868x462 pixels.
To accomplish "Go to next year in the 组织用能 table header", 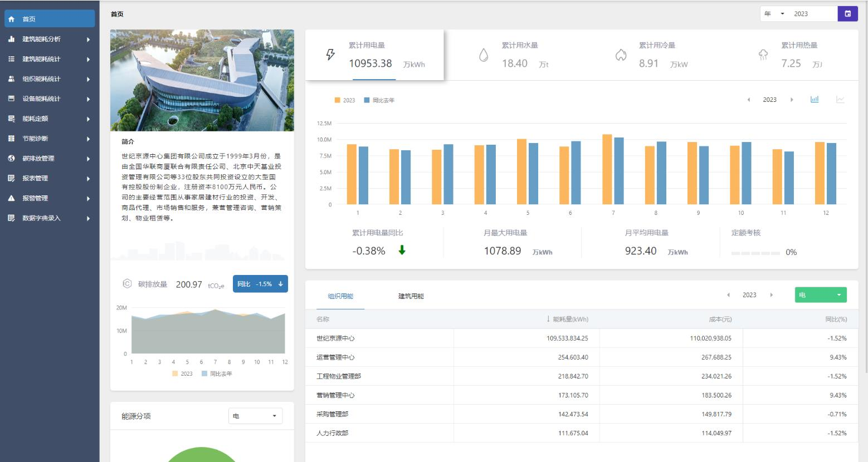I will coord(772,295).
